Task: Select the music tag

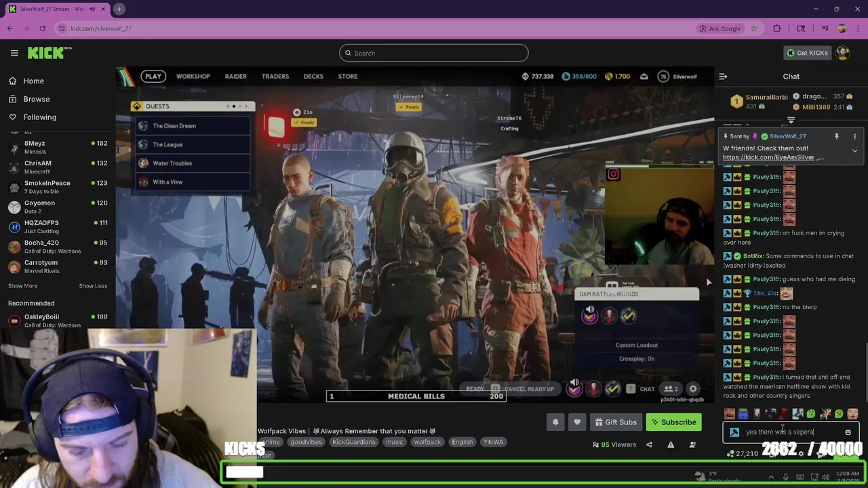Action: 394,442
